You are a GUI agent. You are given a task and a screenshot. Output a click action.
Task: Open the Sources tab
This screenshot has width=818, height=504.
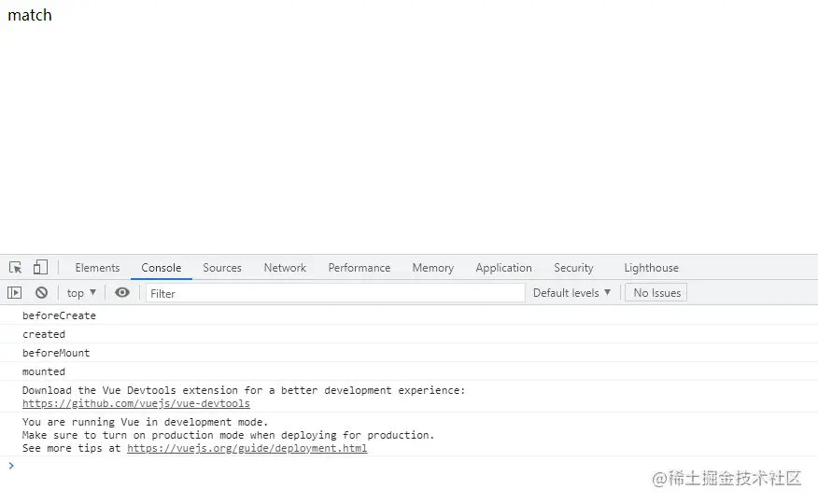(222, 268)
